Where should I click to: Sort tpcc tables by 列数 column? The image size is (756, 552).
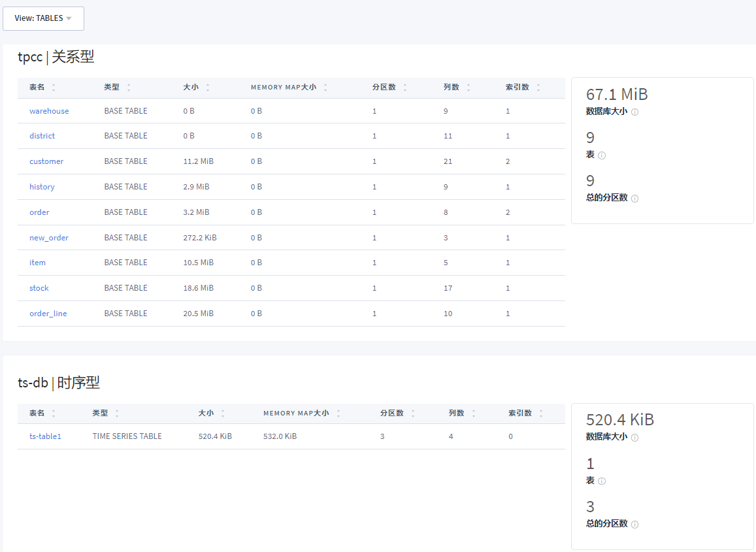[468, 88]
